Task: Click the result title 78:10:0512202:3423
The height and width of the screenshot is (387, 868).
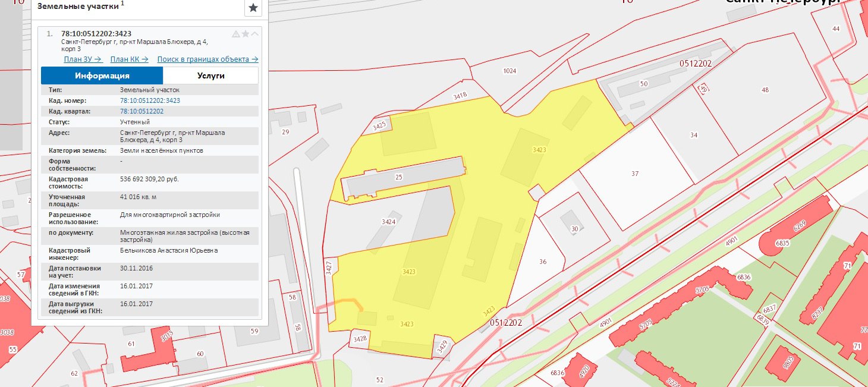Action: point(96,33)
